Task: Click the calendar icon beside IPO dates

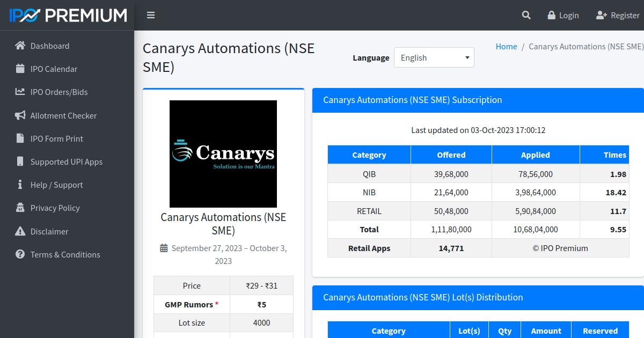Action: (x=163, y=248)
